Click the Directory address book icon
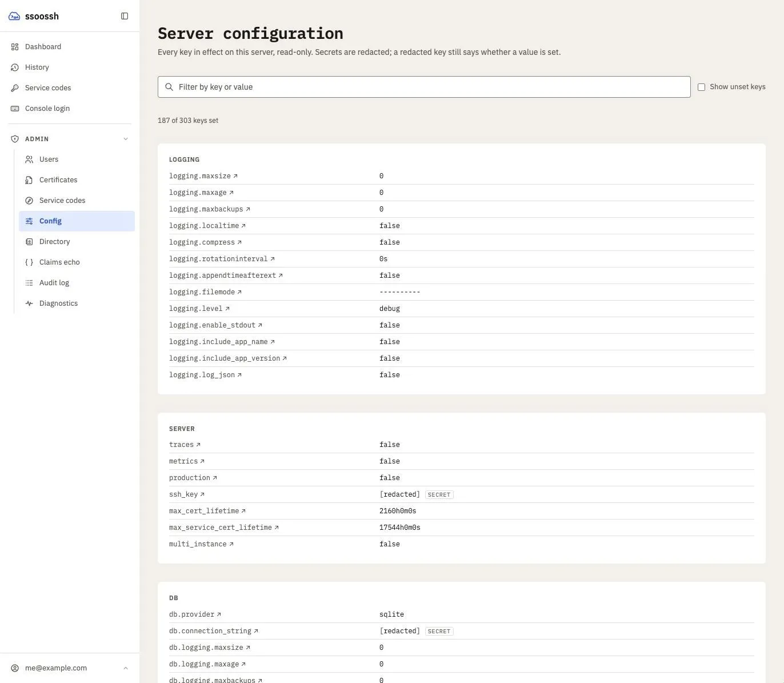Viewport: 784px width, 683px height. coord(29,242)
